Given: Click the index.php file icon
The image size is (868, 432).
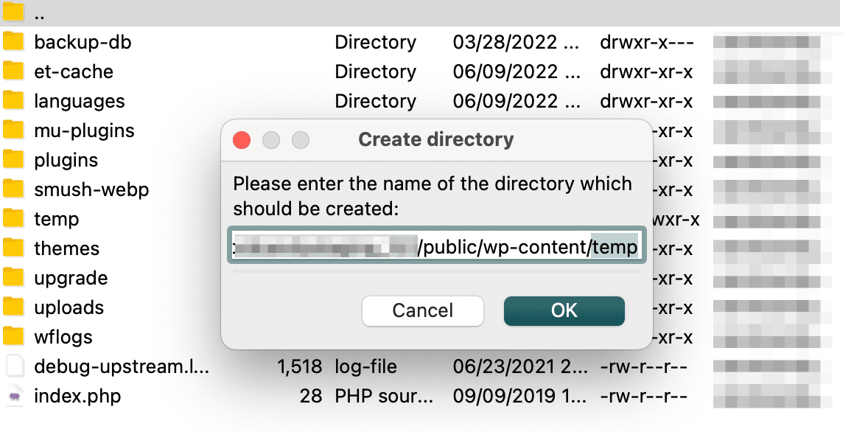Looking at the screenshot, I should [x=15, y=396].
